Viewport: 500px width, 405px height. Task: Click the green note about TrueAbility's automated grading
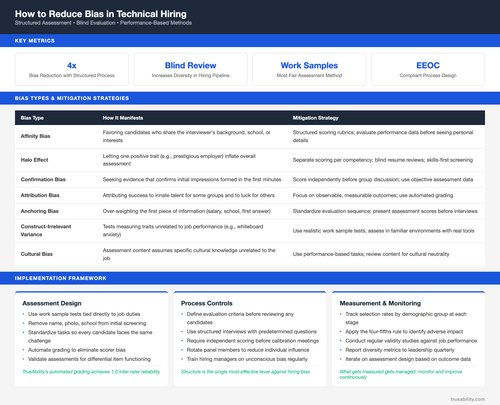(x=91, y=372)
